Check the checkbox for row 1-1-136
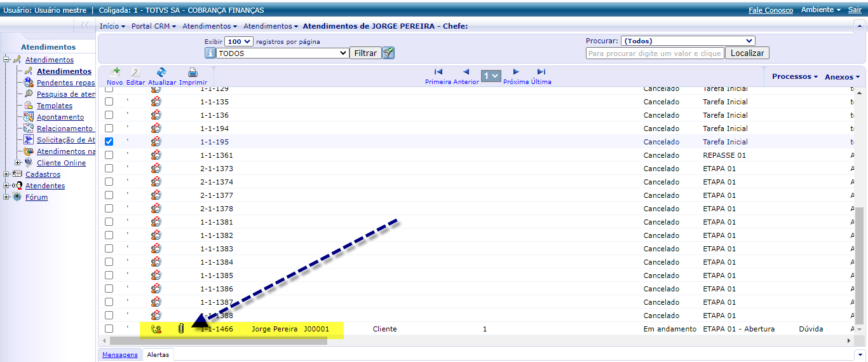 [x=109, y=115]
